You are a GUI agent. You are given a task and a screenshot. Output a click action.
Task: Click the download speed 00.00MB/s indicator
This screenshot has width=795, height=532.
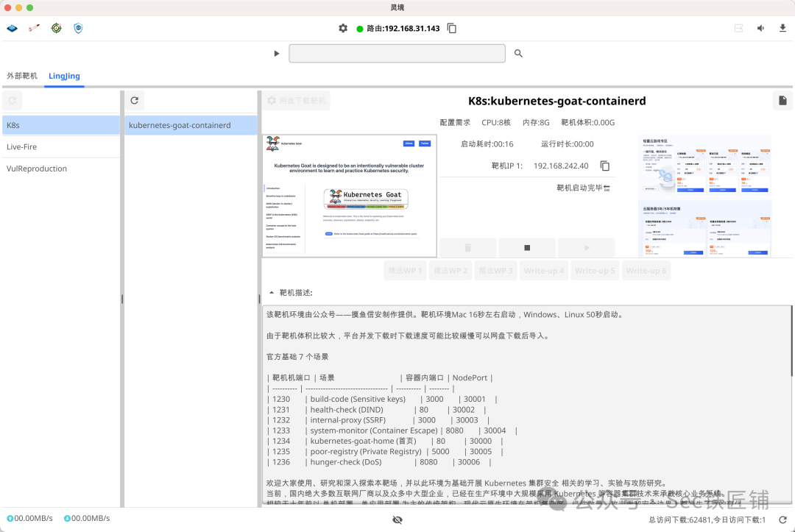pyautogui.click(x=87, y=518)
